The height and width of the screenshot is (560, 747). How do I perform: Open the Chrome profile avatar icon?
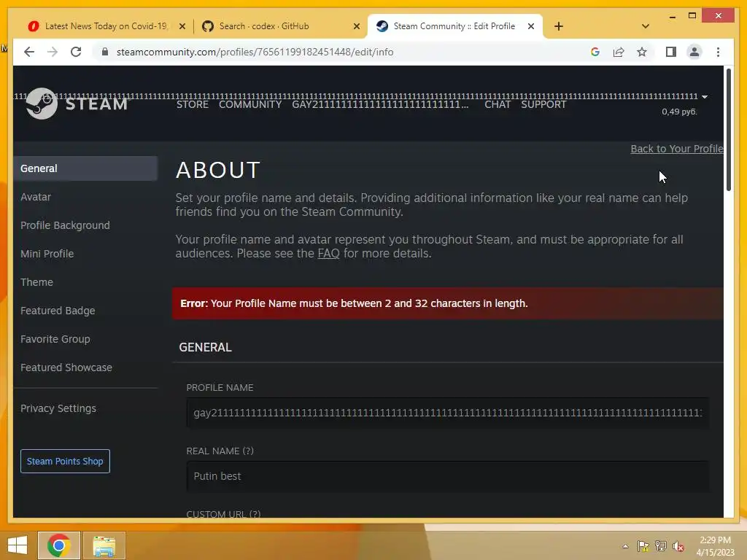pos(694,52)
